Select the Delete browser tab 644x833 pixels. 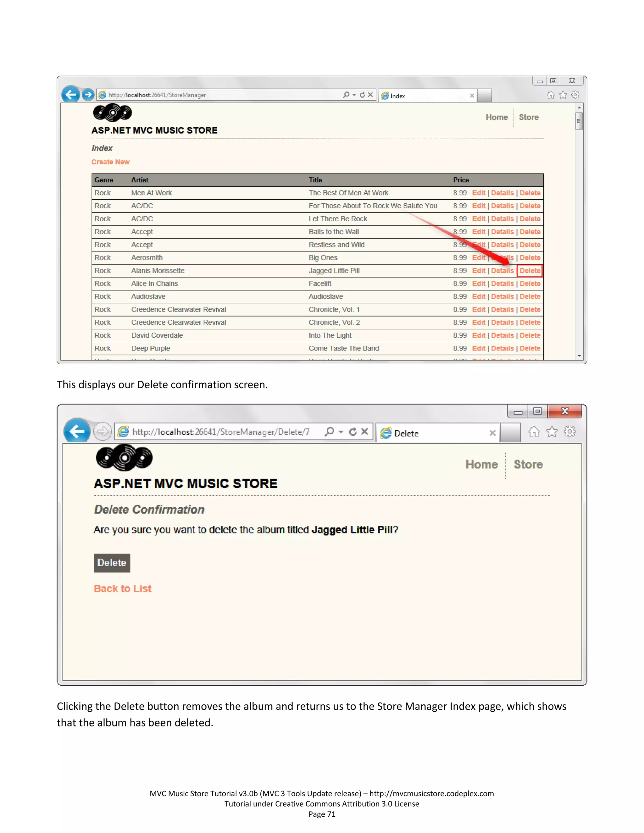pyautogui.click(x=438, y=433)
